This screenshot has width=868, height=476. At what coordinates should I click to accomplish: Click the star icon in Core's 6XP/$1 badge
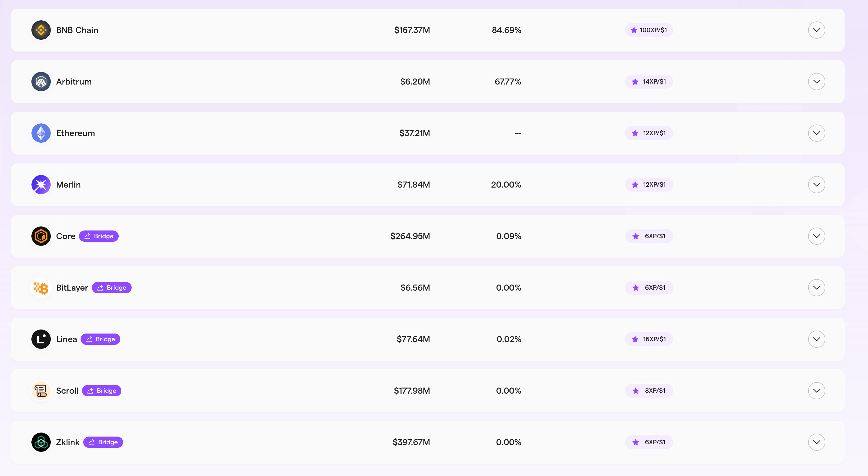coord(636,236)
